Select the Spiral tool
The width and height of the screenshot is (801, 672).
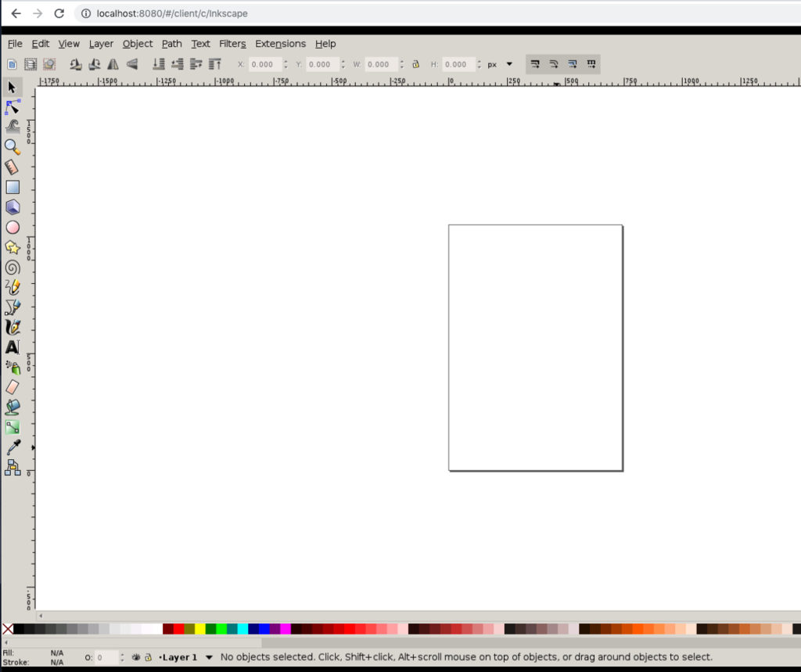pos(12,267)
